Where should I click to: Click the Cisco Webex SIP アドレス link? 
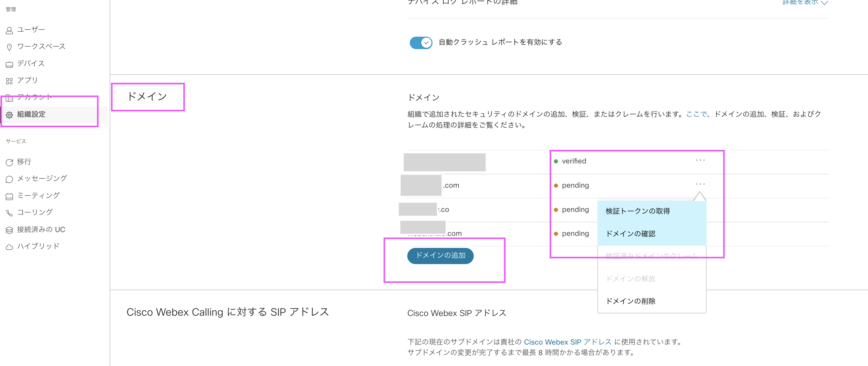pos(567,342)
